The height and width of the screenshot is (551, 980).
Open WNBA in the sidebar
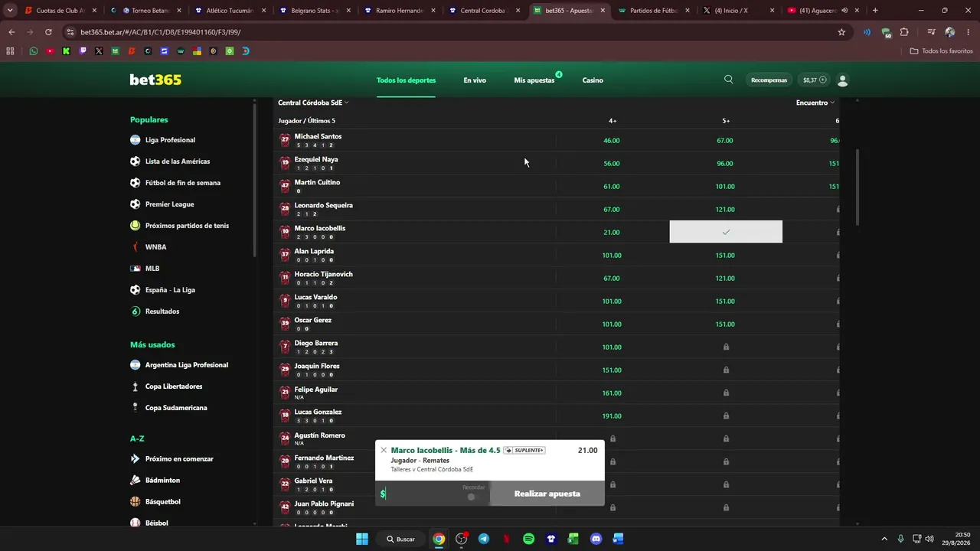pos(155,247)
